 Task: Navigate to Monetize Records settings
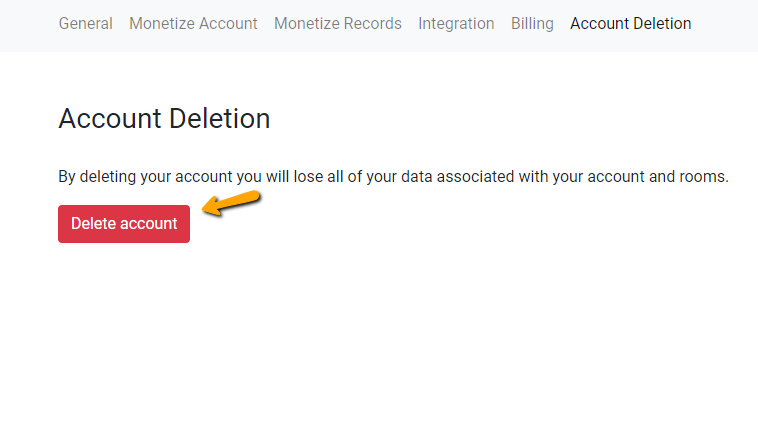pyautogui.click(x=337, y=24)
